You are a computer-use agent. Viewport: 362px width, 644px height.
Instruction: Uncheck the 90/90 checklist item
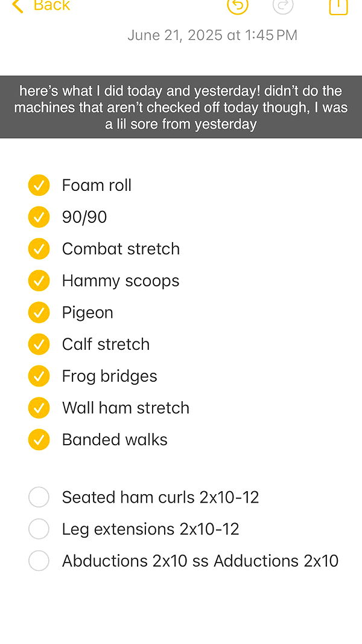pyautogui.click(x=39, y=217)
